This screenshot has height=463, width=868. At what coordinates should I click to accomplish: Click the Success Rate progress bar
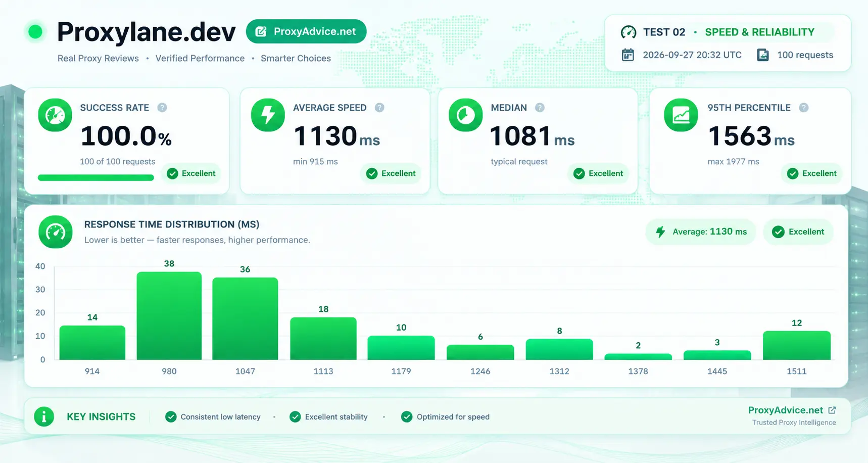pos(96,177)
